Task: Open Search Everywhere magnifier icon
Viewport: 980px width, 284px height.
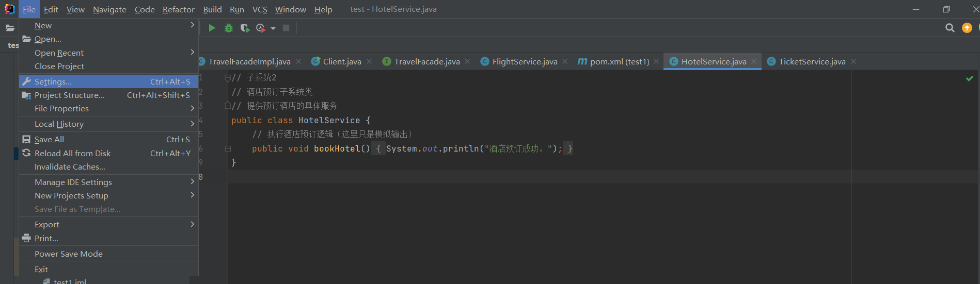Action: pos(950,28)
